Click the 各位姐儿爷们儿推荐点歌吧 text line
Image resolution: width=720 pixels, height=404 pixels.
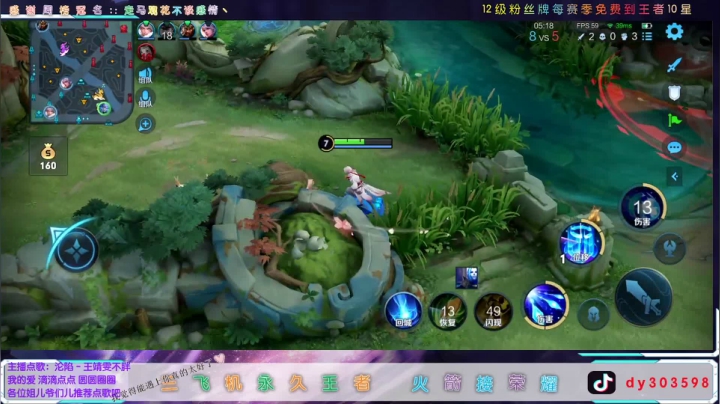point(64,393)
